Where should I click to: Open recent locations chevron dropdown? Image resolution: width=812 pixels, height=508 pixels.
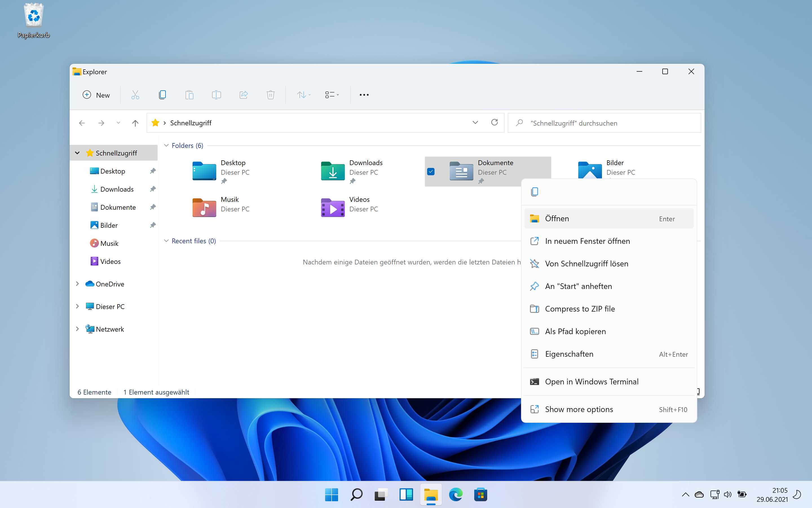pos(118,123)
